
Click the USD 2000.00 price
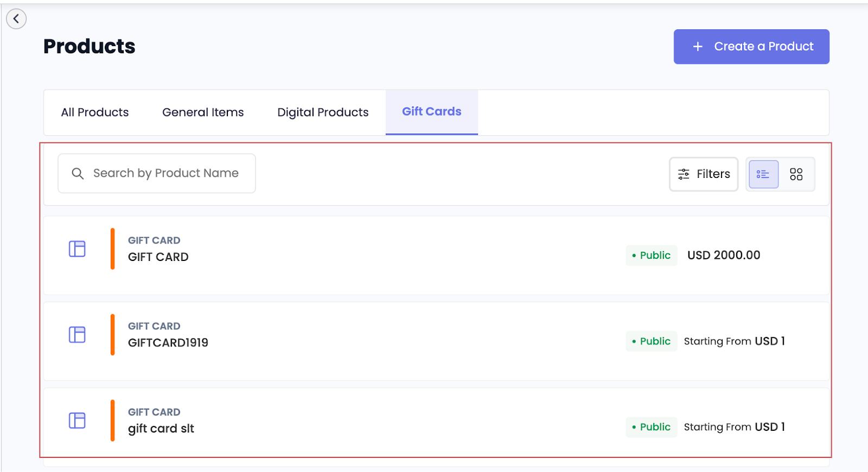(724, 255)
